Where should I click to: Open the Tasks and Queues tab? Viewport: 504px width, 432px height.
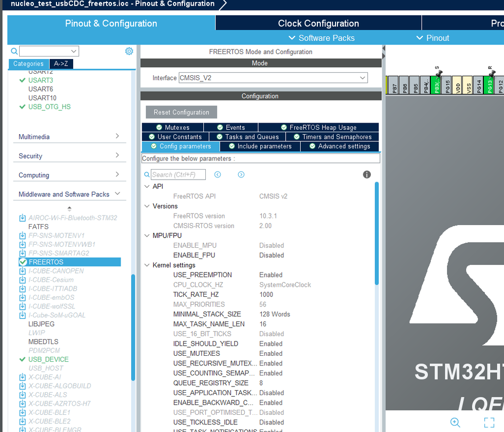coord(248,137)
